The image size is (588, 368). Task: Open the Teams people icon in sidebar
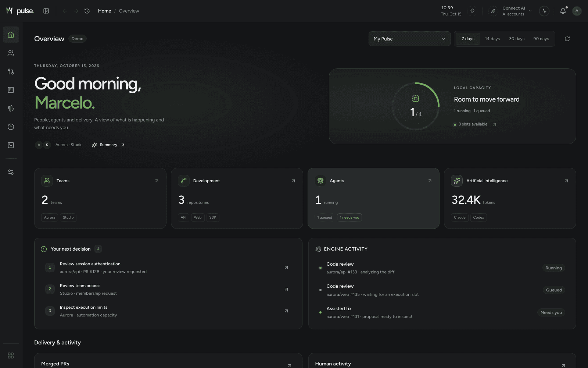click(x=11, y=53)
